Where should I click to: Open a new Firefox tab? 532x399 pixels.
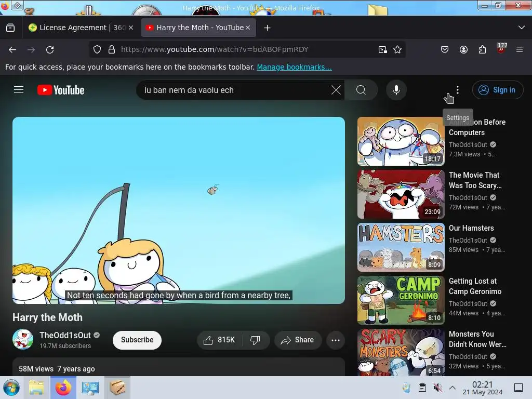(x=268, y=28)
